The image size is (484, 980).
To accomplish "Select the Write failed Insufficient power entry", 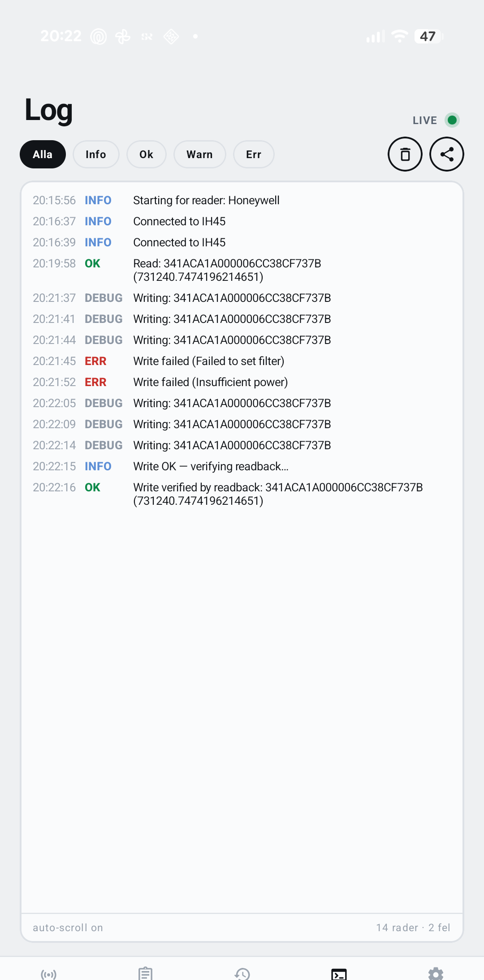I will coord(242,382).
